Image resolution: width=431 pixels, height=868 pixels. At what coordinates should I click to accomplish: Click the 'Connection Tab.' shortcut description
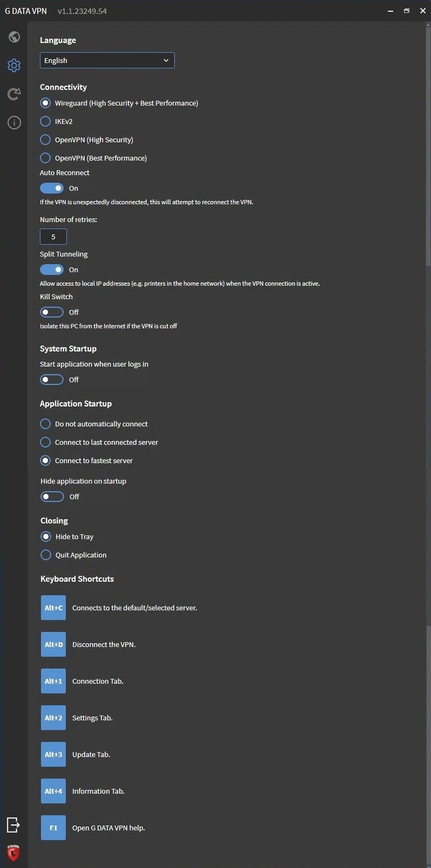point(98,681)
